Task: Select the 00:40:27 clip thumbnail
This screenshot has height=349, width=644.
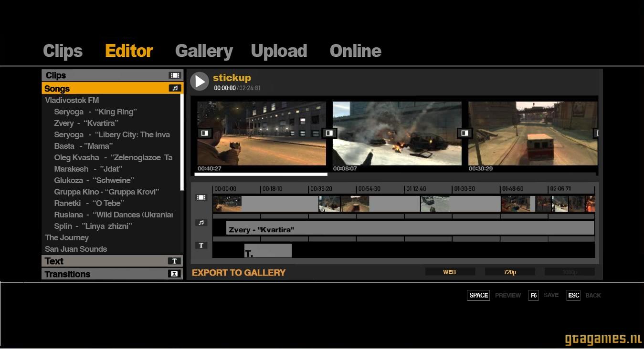Action: tap(262, 133)
